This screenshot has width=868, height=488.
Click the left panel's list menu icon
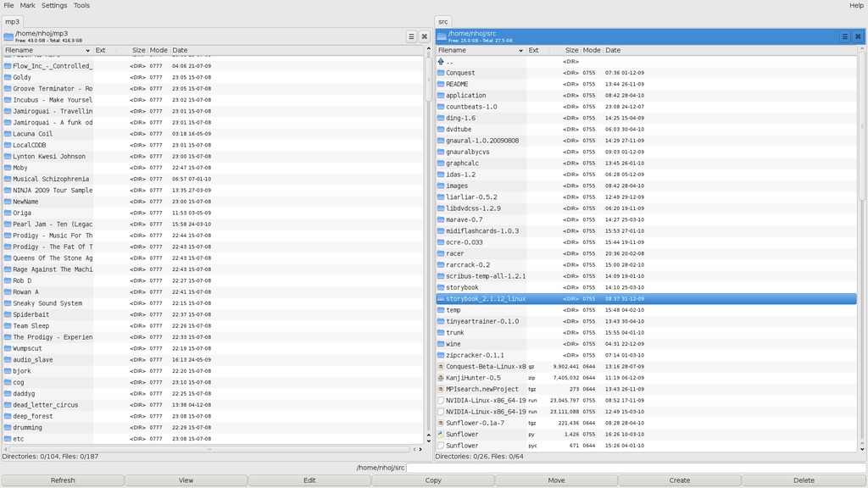[x=411, y=36]
